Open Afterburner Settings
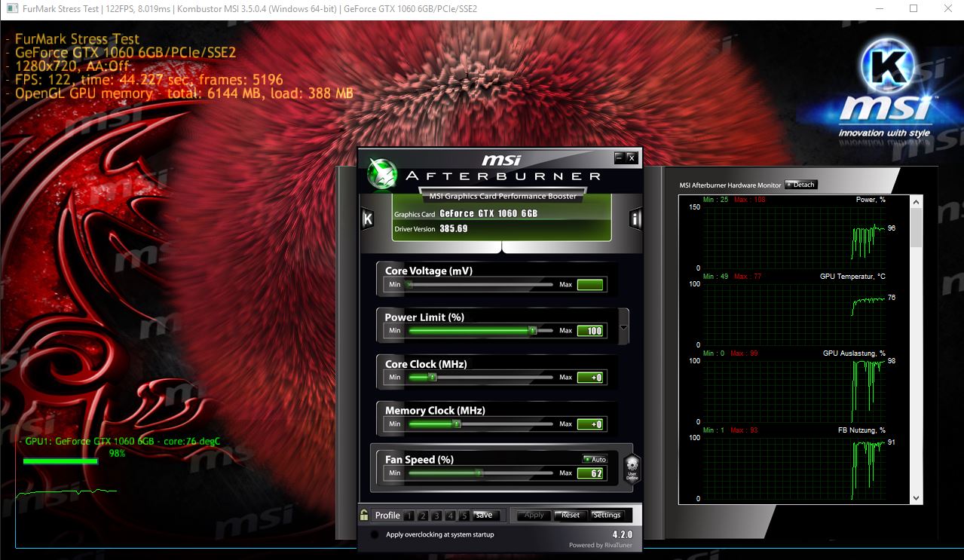Viewport: 964px width, 560px height. coord(607,515)
